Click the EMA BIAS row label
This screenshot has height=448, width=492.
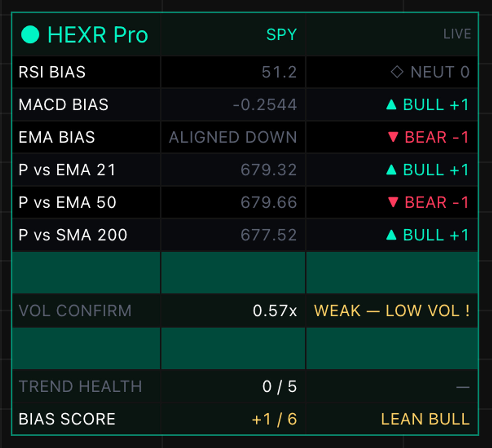[x=57, y=137]
